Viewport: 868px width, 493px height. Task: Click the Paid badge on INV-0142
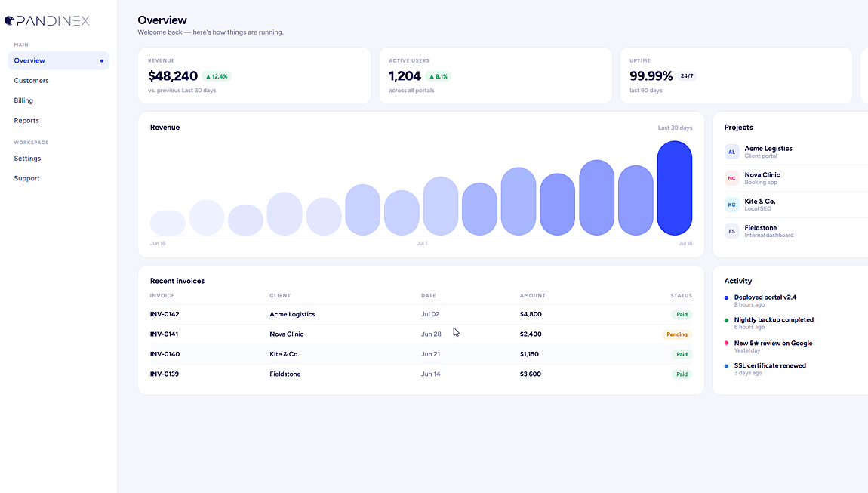click(x=682, y=315)
